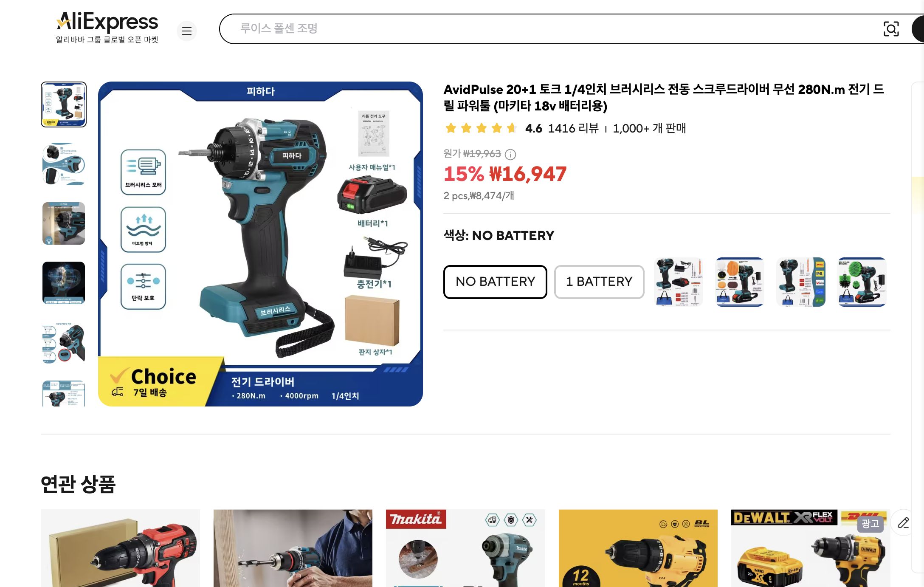Select the NO BATTERY option
This screenshot has height=587, width=924.
point(495,282)
